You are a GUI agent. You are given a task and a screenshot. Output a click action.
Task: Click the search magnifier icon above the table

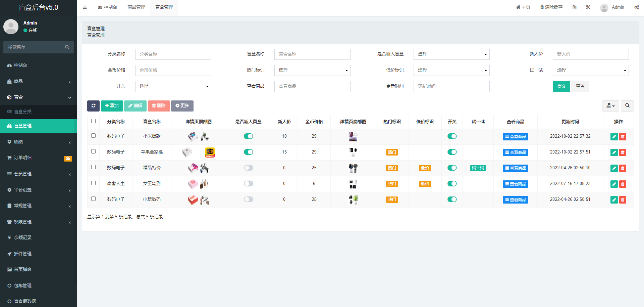[627, 106]
